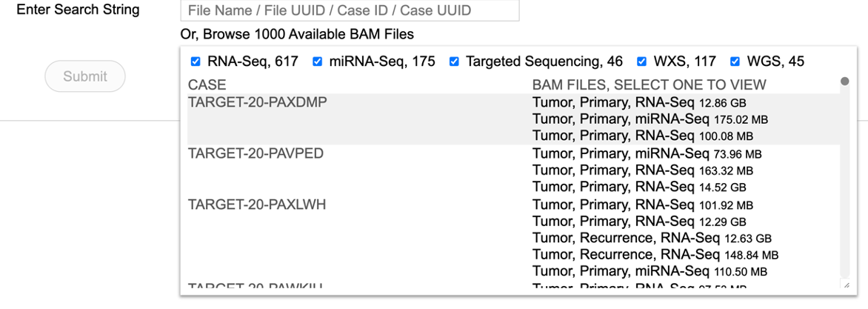Uncheck the RNA-Seq filter checkbox

(x=196, y=62)
